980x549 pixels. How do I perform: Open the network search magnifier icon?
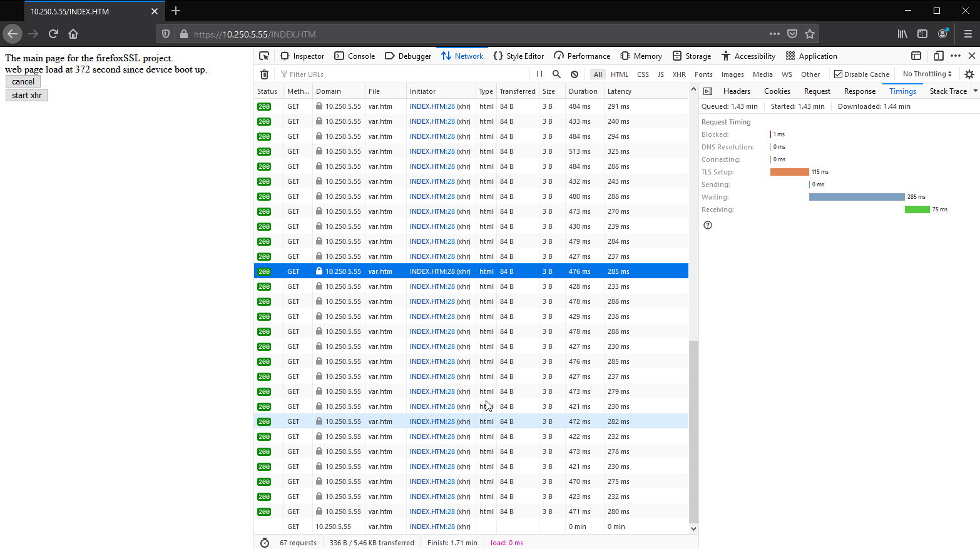[556, 74]
